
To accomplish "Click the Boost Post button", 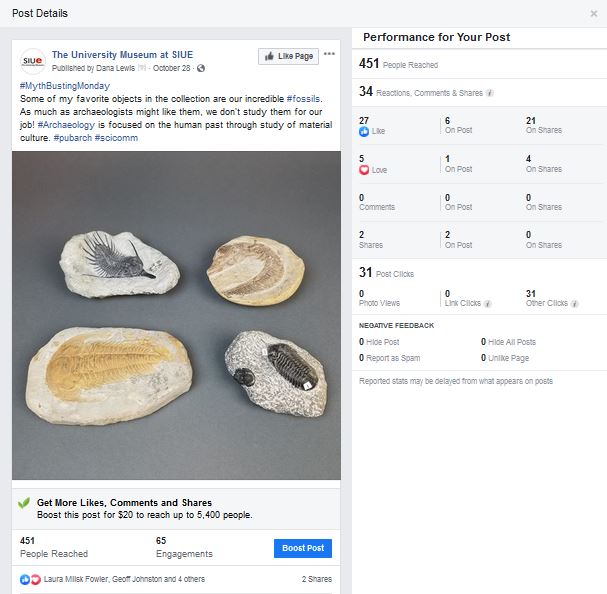I will [302, 548].
